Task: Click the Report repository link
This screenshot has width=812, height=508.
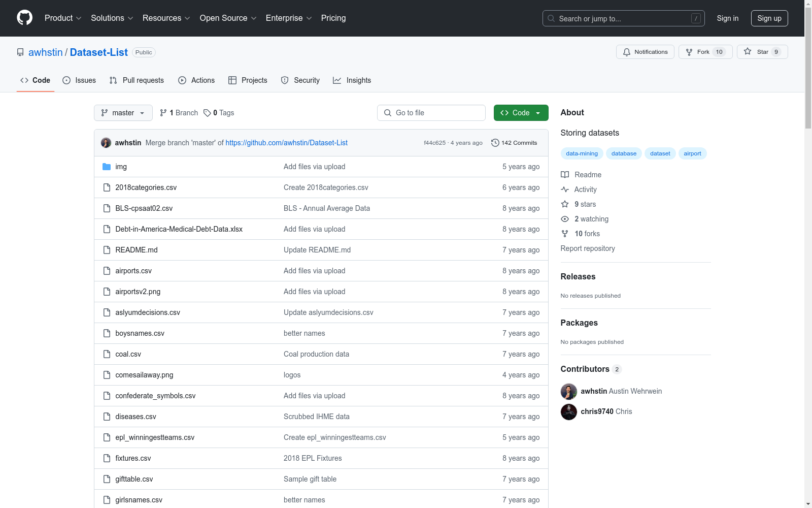Action: [588, 248]
